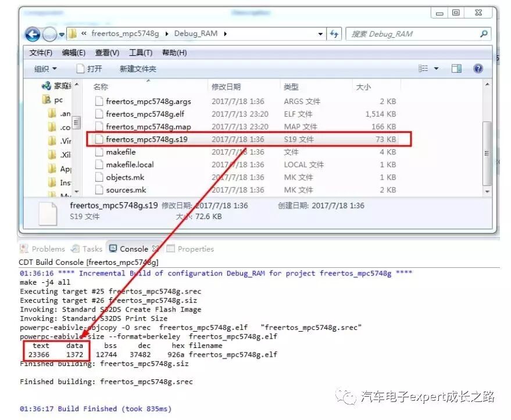Switch to the Problems tab
This screenshot has height=420, width=511.
point(42,249)
